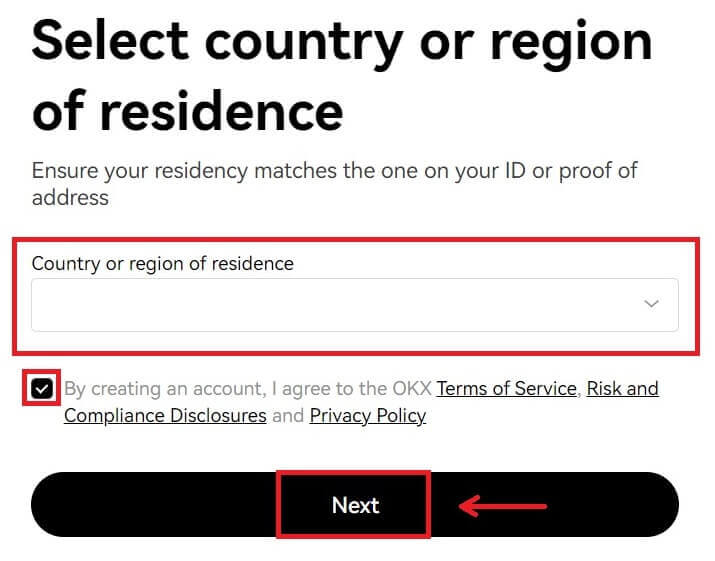Click the 'of residence' heading line
This screenshot has height=561, width=715.
[x=188, y=110]
